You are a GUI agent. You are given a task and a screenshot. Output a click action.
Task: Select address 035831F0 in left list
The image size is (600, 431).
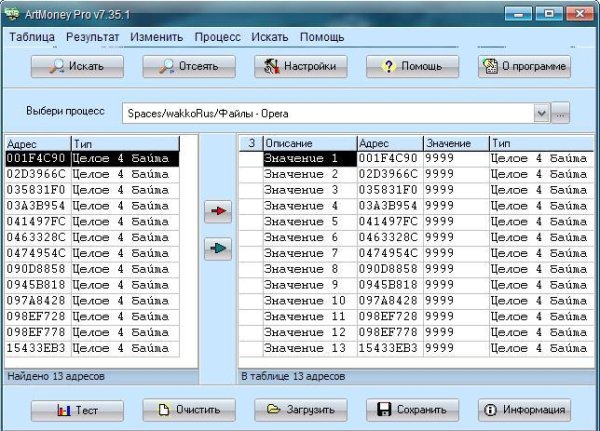coord(36,190)
